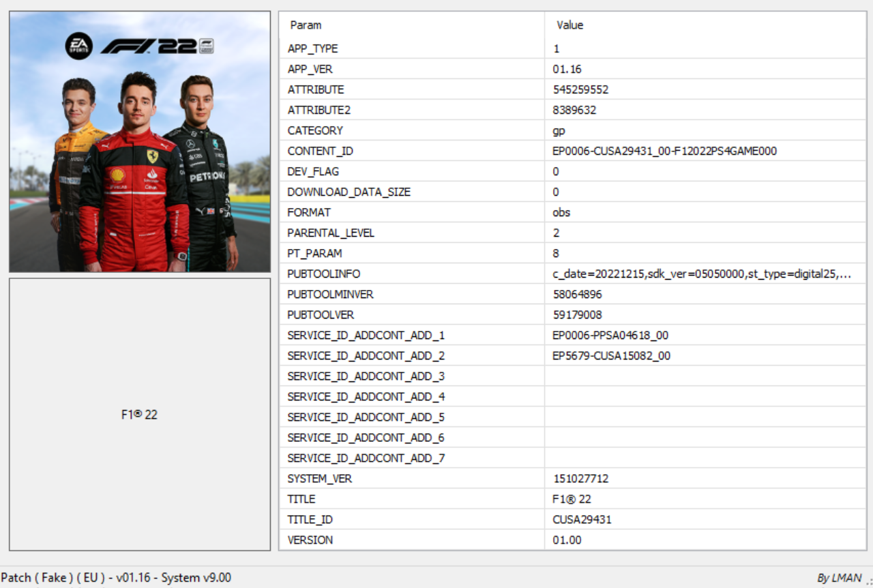Click the FORMAT value obs
Screen dimensions: 873x588
point(561,212)
